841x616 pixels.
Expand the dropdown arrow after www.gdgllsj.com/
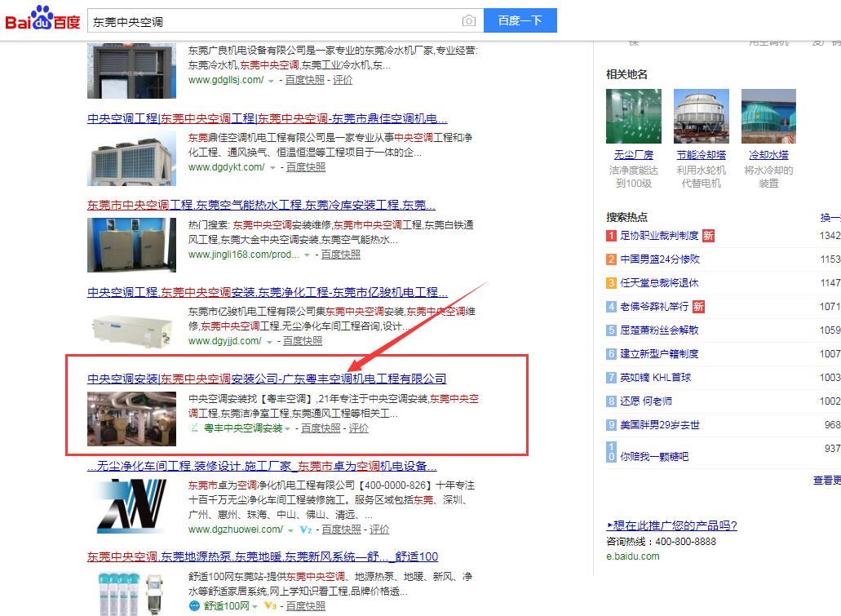[272, 81]
